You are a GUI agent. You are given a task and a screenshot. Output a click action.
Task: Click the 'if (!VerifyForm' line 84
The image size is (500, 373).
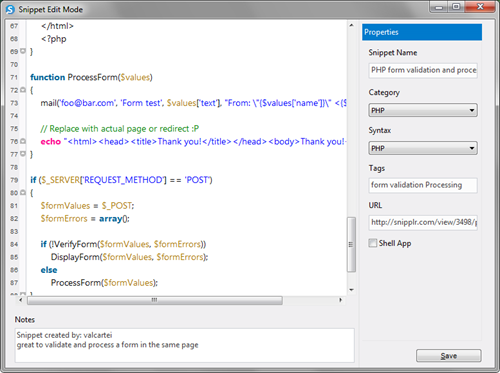123,244
